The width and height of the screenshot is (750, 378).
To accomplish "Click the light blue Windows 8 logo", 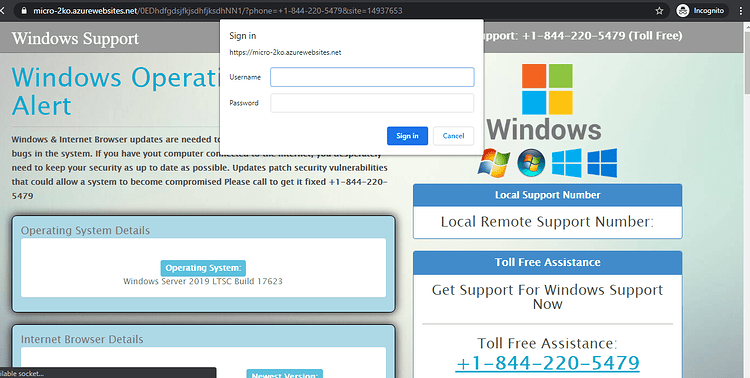I will coord(566,163).
